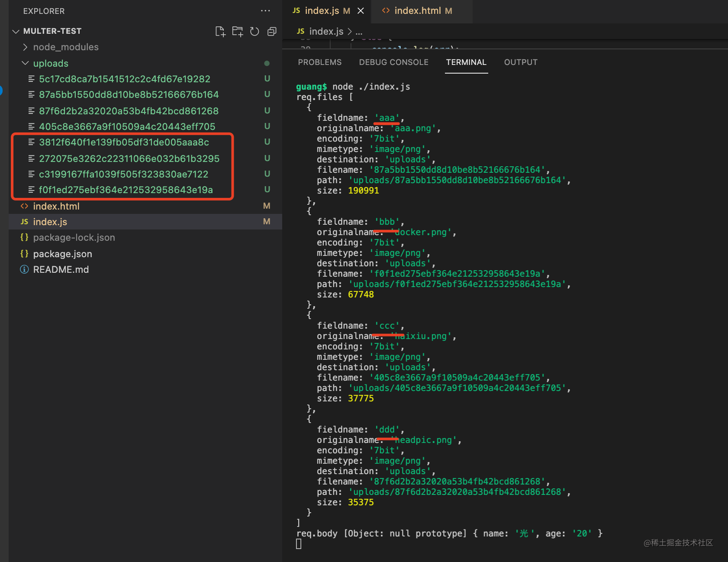Click the README.md info icon
This screenshot has width=728, height=562.
(x=25, y=270)
